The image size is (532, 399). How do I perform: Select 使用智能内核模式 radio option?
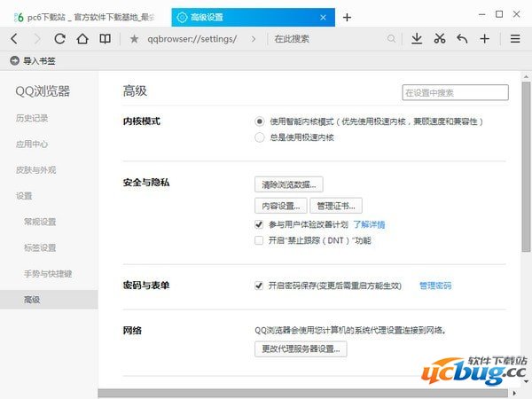click(x=259, y=121)
